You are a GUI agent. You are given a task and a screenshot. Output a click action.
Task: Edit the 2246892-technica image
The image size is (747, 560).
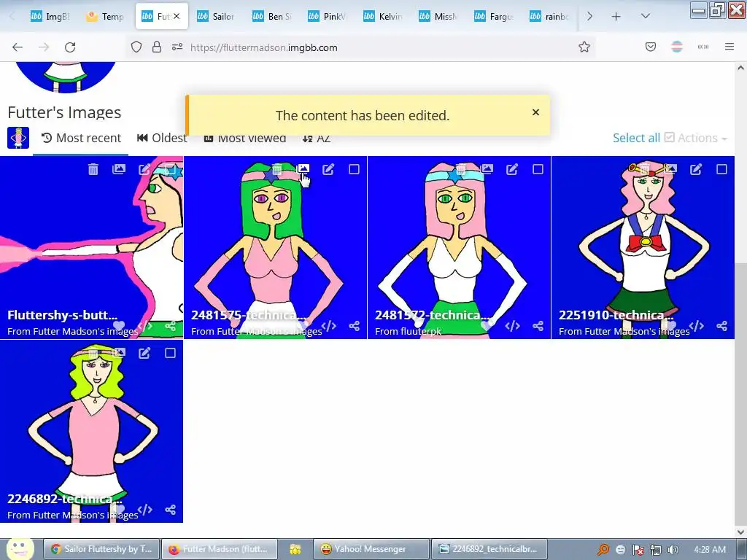(x=144, y=353)
